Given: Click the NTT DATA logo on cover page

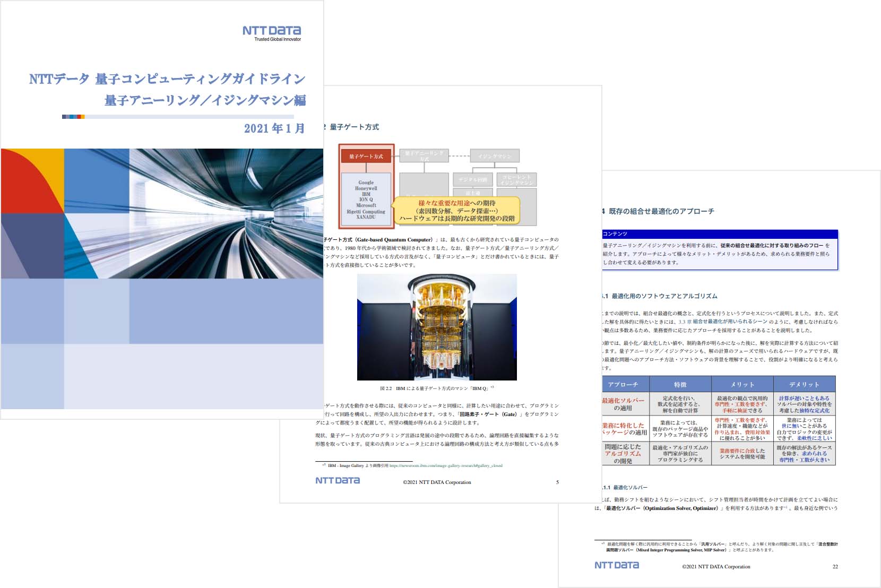Looking at the screenshot, I should (271, 32).
